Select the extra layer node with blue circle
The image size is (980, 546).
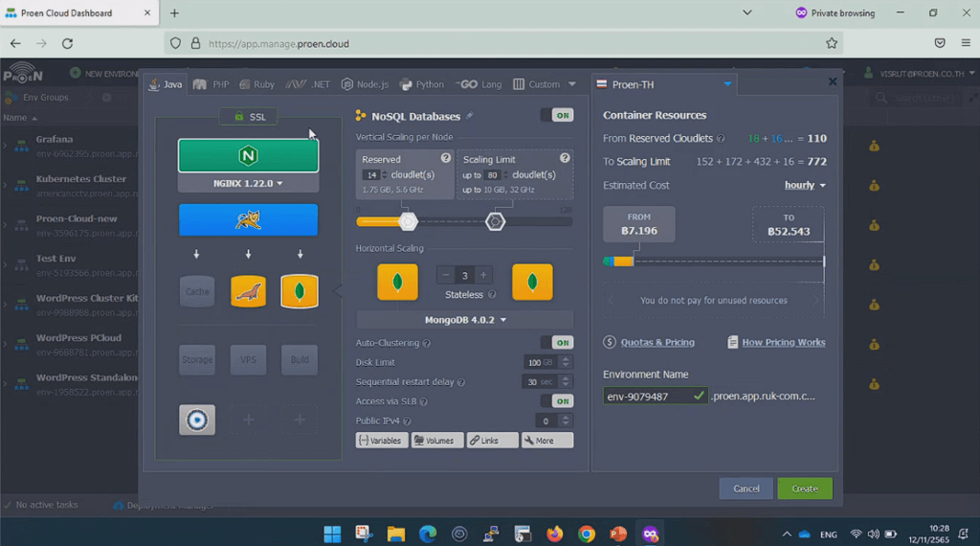tap(197, 420)
